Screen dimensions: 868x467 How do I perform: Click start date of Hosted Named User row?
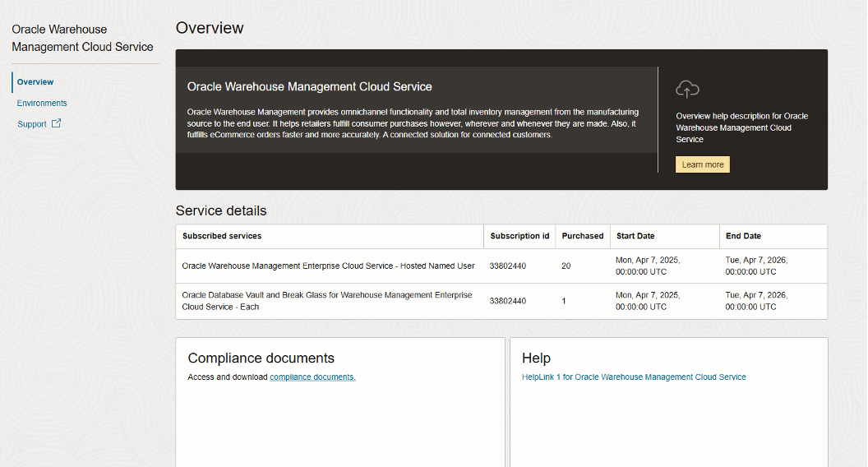pos(648,266)
